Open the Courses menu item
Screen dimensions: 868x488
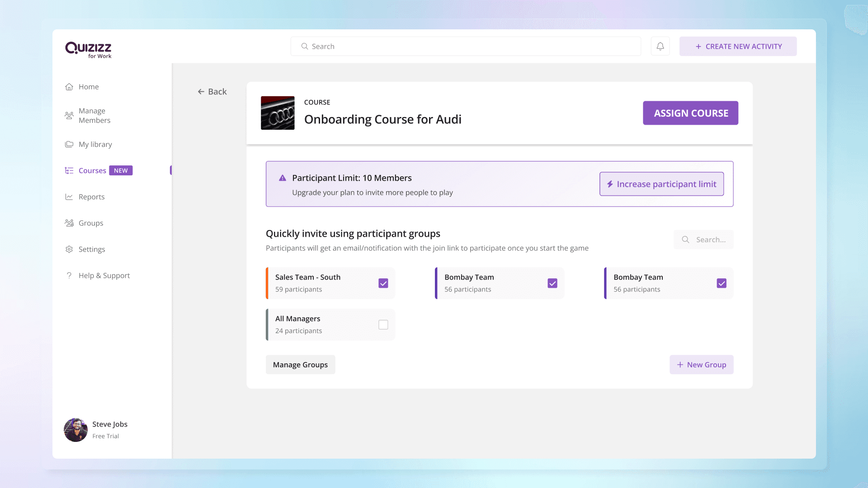(92, 171)
